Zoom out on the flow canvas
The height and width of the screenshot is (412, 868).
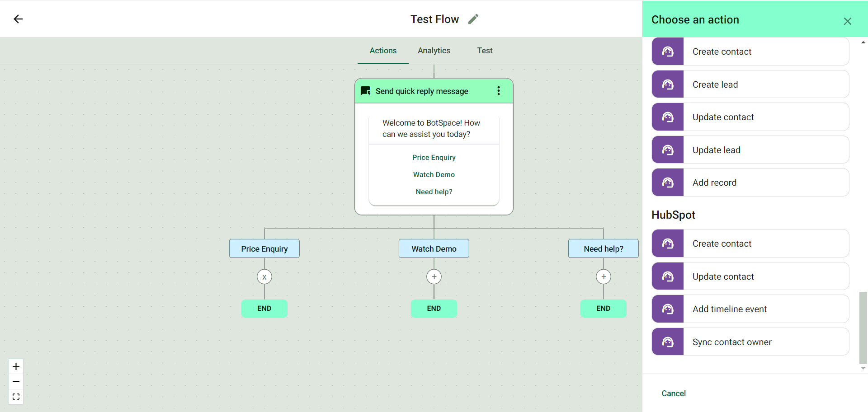[x=16, y=382]
